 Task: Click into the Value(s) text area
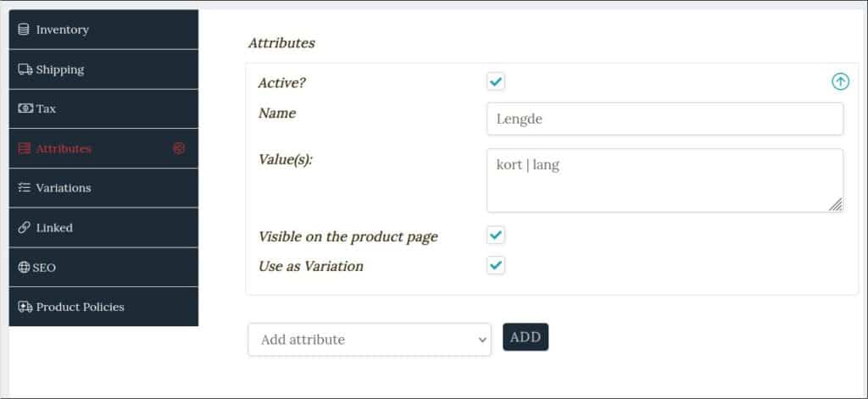click(665, 180)
